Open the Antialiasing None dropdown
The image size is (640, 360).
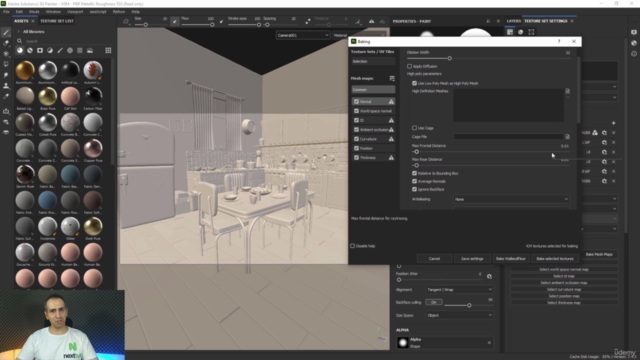[511, 199]
